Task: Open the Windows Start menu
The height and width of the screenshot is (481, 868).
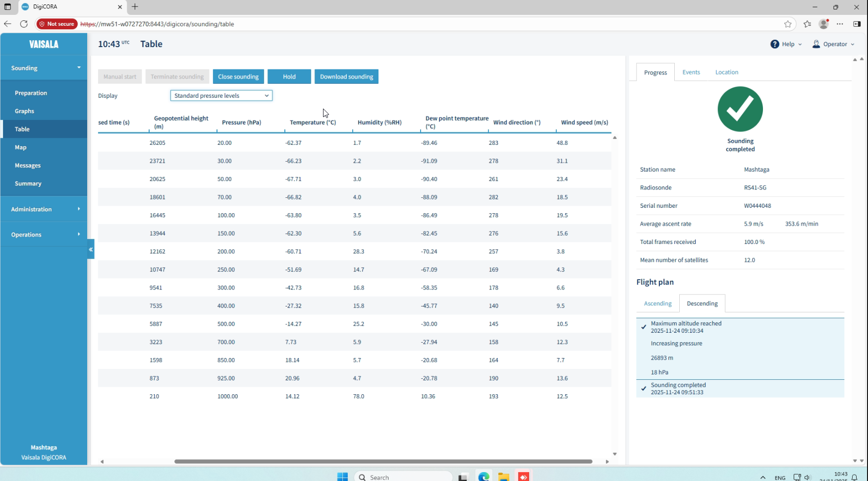Action: pos(342,477)
